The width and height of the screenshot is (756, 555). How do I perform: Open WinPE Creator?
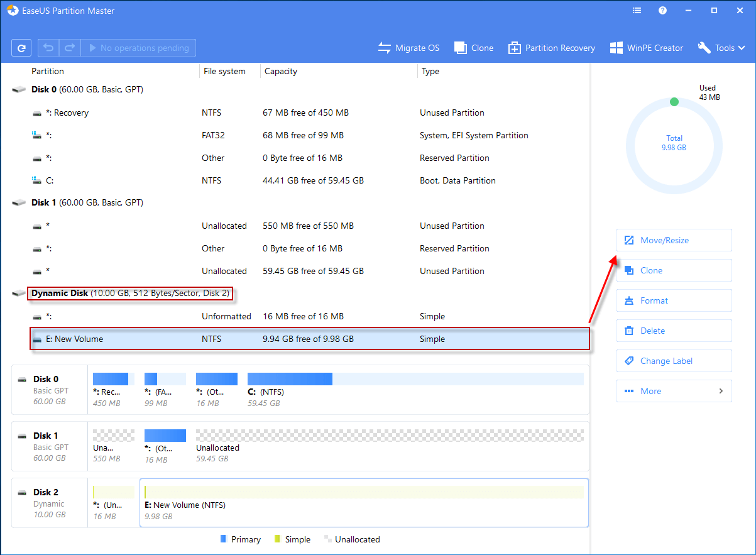click(x=646, y=48)
